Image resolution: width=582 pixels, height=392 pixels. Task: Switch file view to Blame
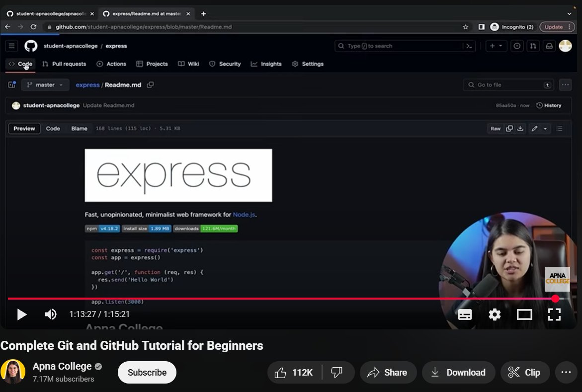coord(79,129)
